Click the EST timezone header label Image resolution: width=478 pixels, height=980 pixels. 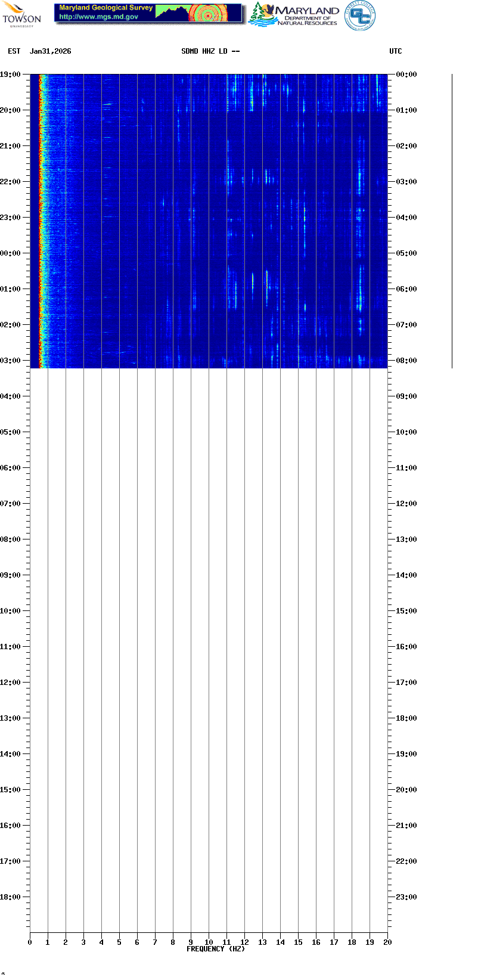pyautogui.click(x=14, y=51)
